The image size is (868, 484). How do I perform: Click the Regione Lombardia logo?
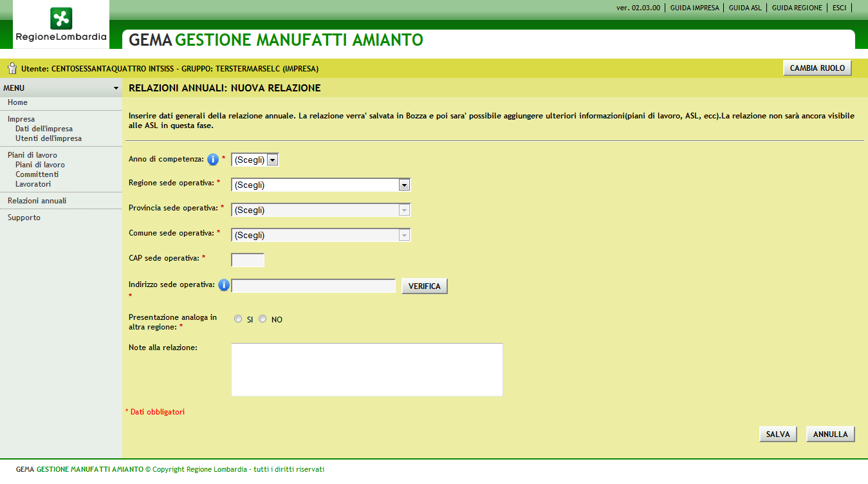click(61, 24)
